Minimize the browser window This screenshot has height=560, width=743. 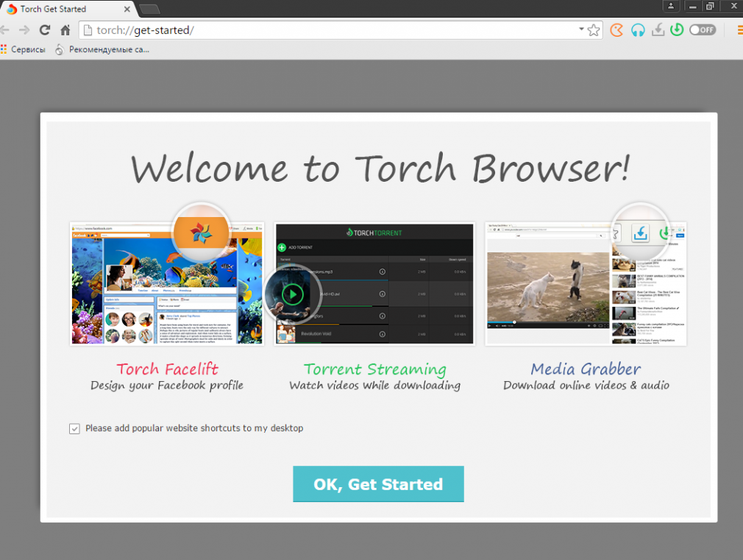coord(693,6)
